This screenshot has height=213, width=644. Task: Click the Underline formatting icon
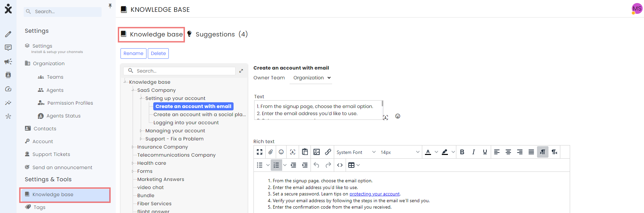coord(485,152)
